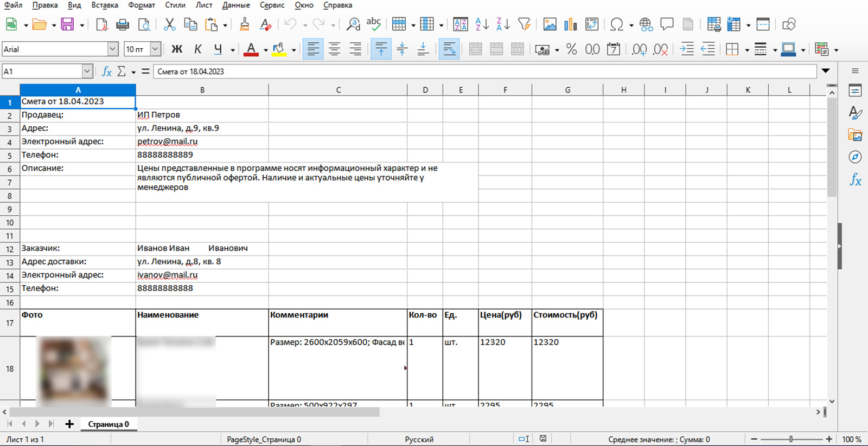Click the Save document icon
Image resolution: width=868 pixels, height=446 pixels.
[67, 24]
